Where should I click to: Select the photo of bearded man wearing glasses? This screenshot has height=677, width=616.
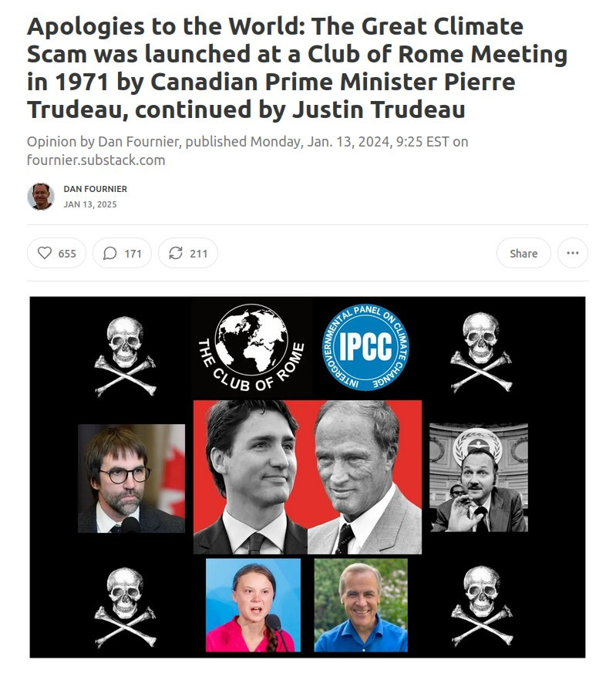click(132, 478)
